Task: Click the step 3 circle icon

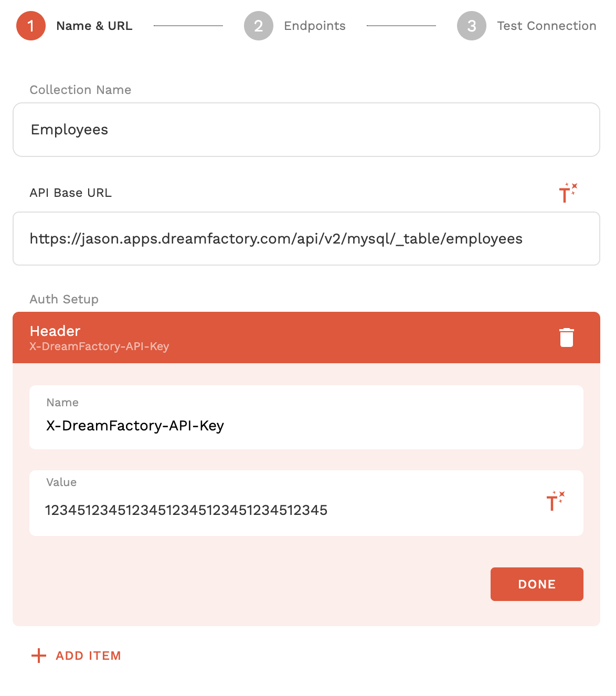Action: (x=471, y=26)
